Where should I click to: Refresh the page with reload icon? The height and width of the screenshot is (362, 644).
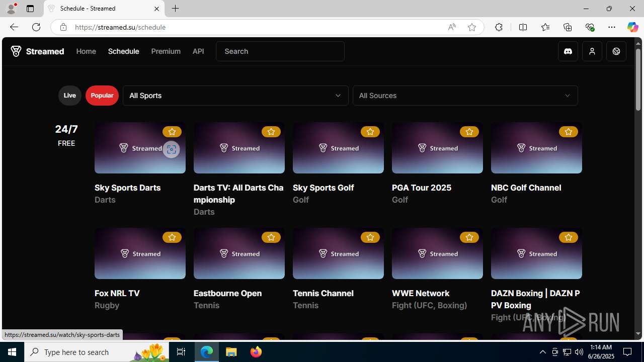36,27
